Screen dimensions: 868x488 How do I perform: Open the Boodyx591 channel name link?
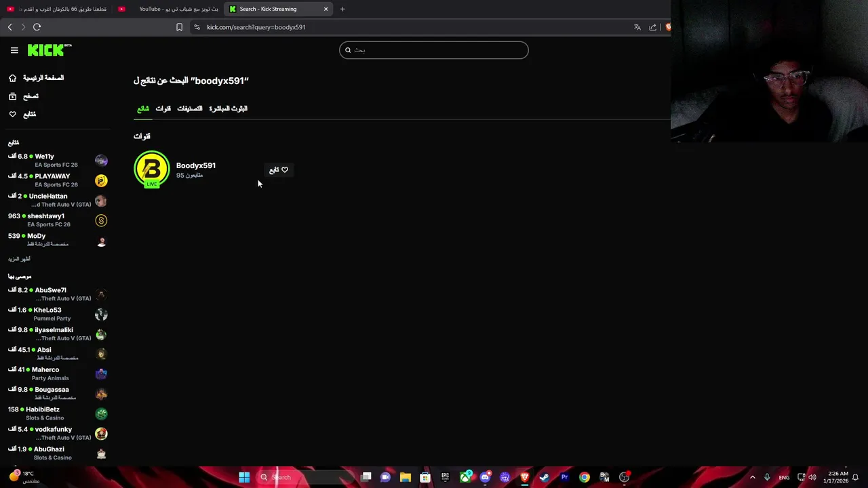[x=196, y=165]
